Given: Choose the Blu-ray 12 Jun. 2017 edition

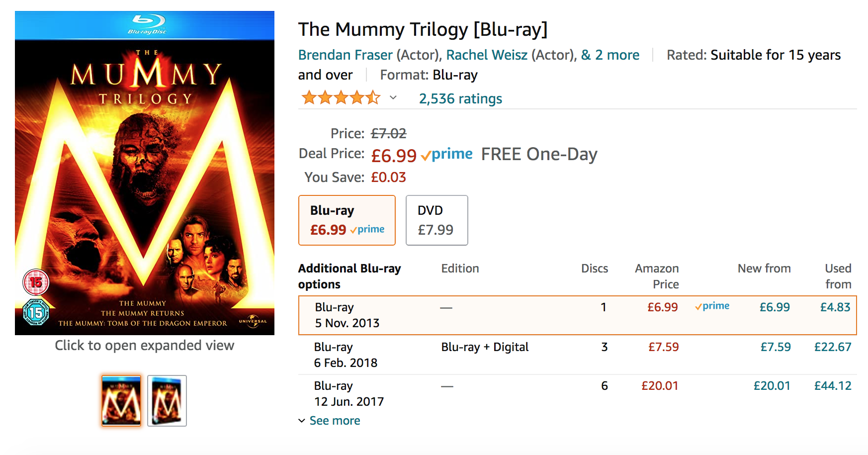Looking at the screenshot, I should [348, 393].
